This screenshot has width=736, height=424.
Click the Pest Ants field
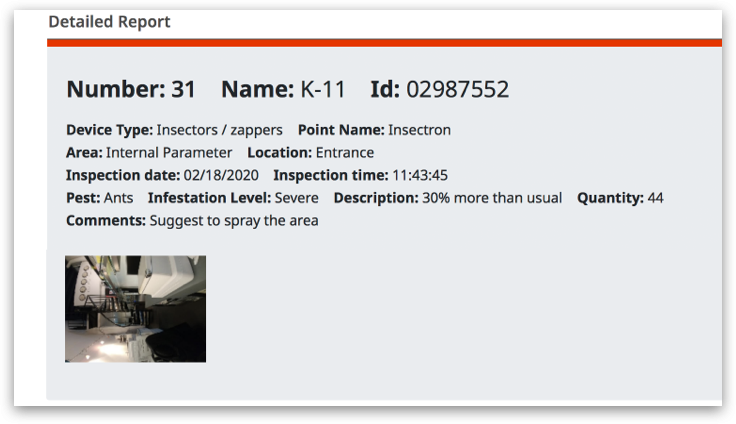pos(100,198)
